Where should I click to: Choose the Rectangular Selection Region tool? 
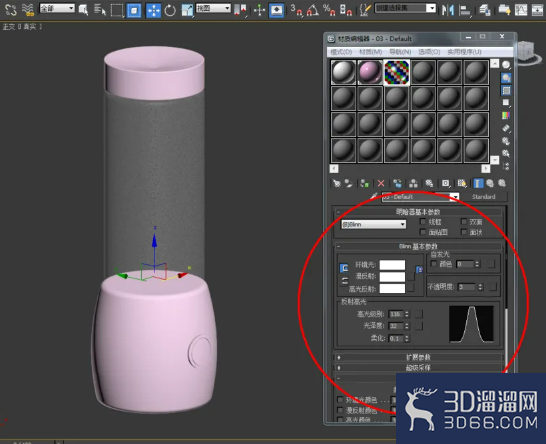click(117, 10)
